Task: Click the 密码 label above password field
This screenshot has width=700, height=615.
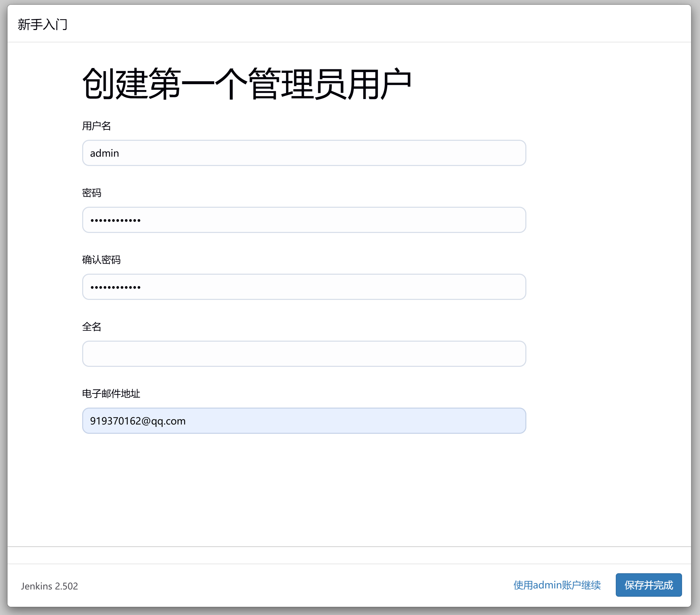Action: pyautogui.click(x=91, y=193)
